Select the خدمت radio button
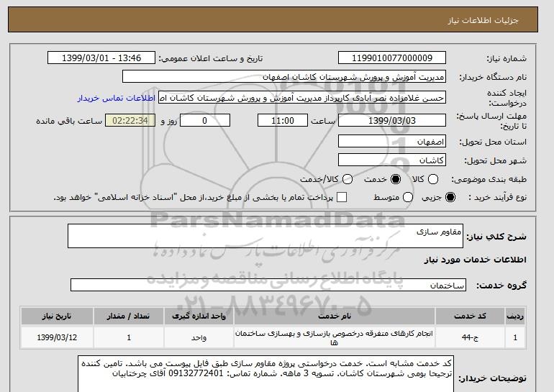 396,179
